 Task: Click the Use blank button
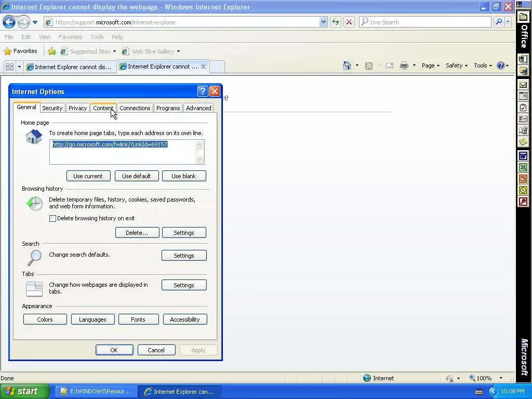pos(184,176)
